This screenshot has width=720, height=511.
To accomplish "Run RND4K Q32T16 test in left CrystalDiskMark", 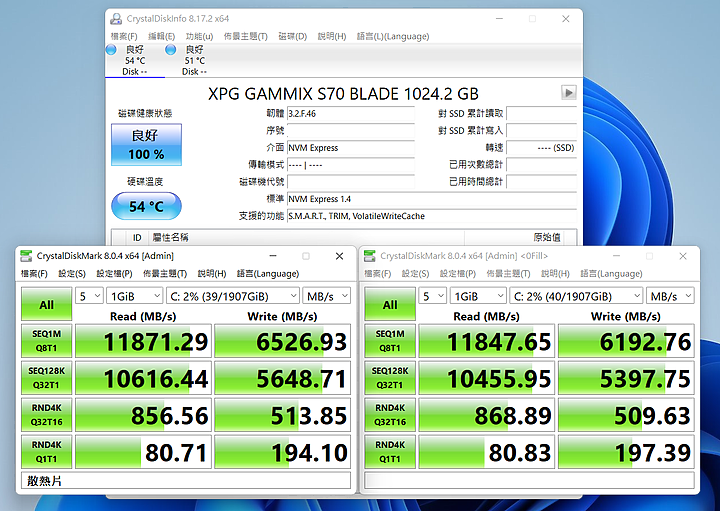I will 46,415.
